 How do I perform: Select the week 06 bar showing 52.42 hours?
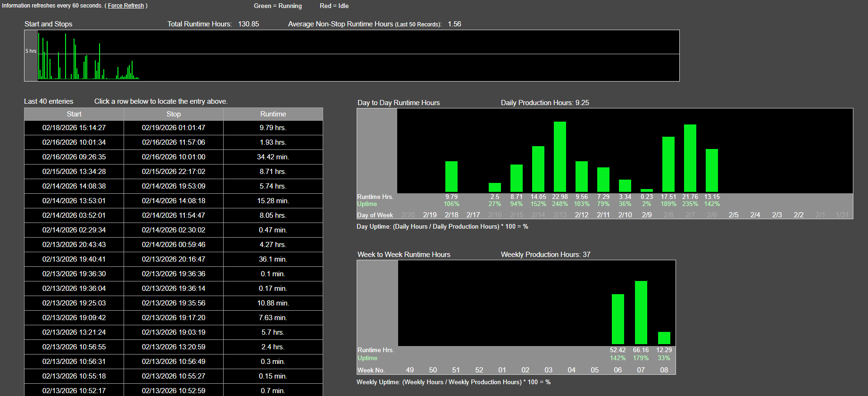(x=618, y=319)
